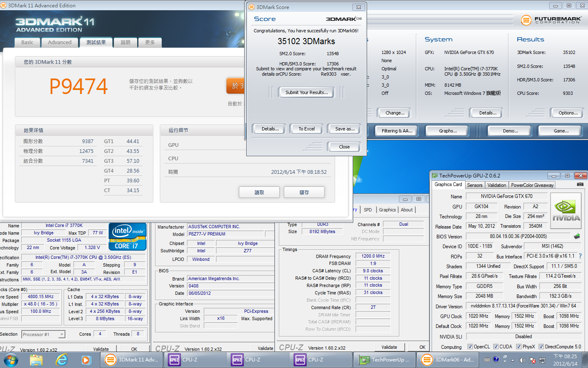Click the tray keyboard input icon
Screen dimensions: 588x368
click(487, 360)
